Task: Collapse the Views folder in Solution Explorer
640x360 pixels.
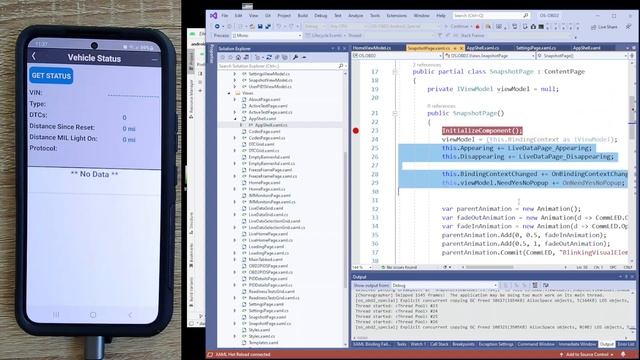Action: pyautogui.click(x=229, y=93)
